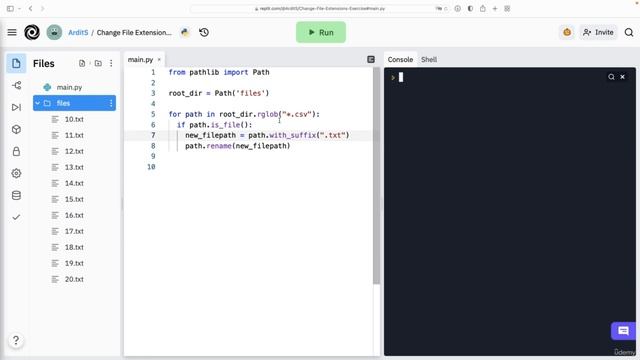This screenshot has height=360, width=640.
Task: Open file 10.txt
Action: 74,119
